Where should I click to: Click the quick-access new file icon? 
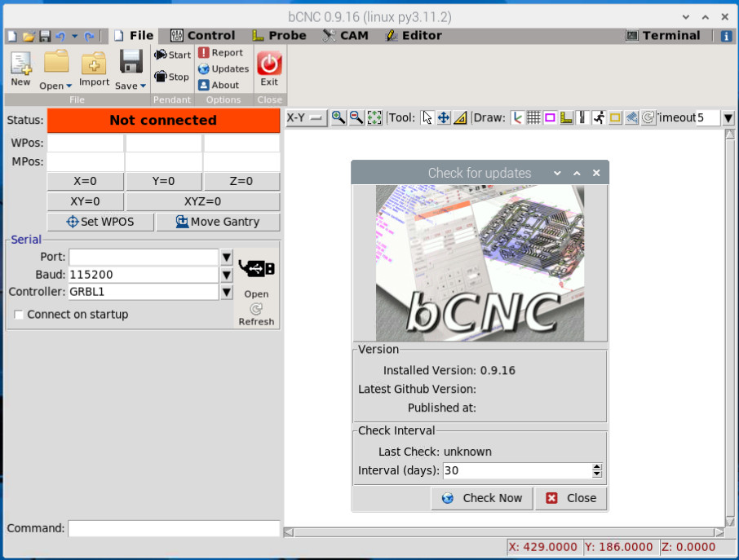click(x=13, y=36)
